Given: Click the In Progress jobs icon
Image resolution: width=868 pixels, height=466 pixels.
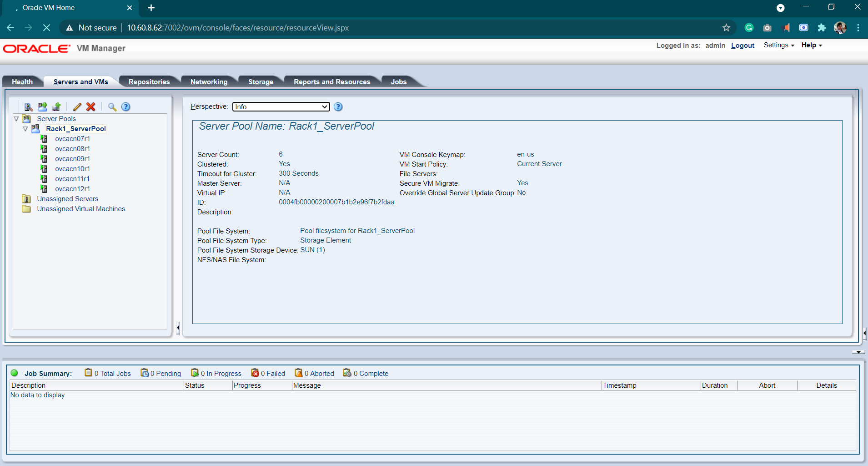Looking at the screenshot, I should click(195, 373).
